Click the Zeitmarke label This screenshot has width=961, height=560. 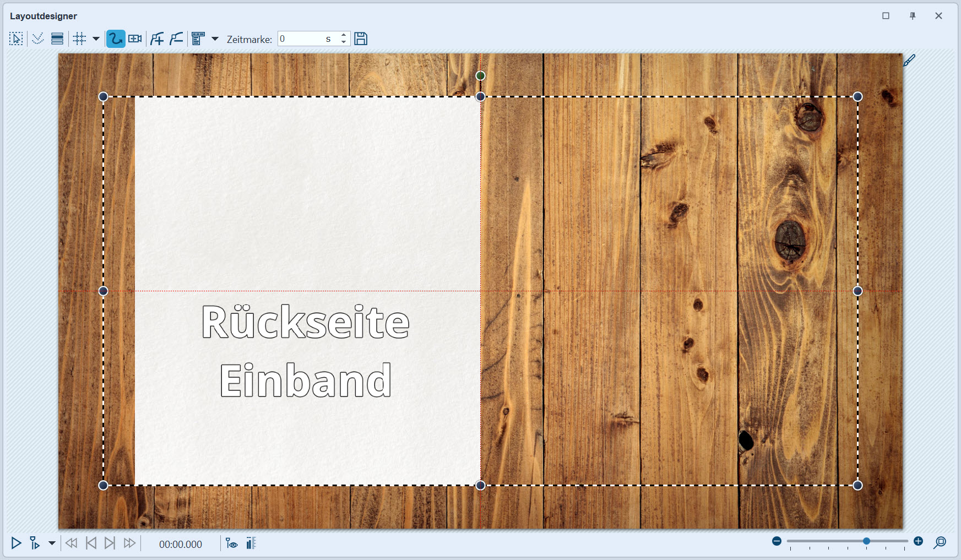[249, 39]
